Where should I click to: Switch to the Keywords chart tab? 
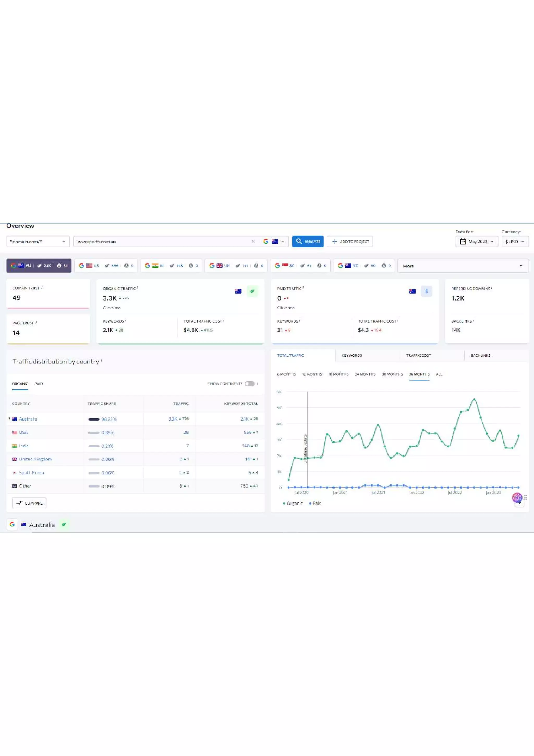point(351,355)
